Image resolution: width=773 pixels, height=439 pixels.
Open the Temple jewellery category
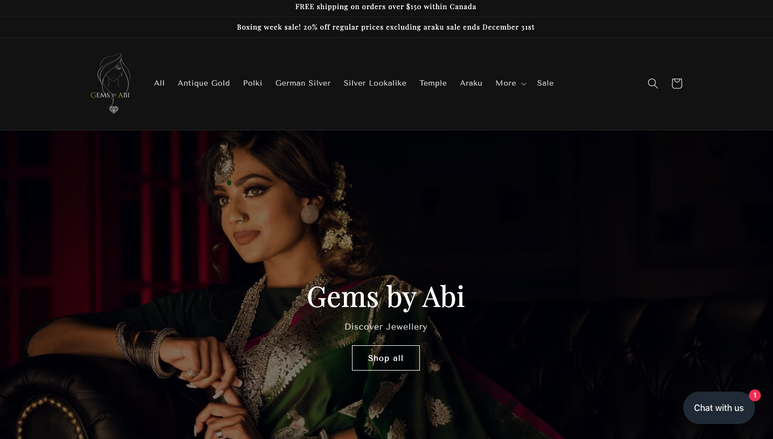point(433,83)
